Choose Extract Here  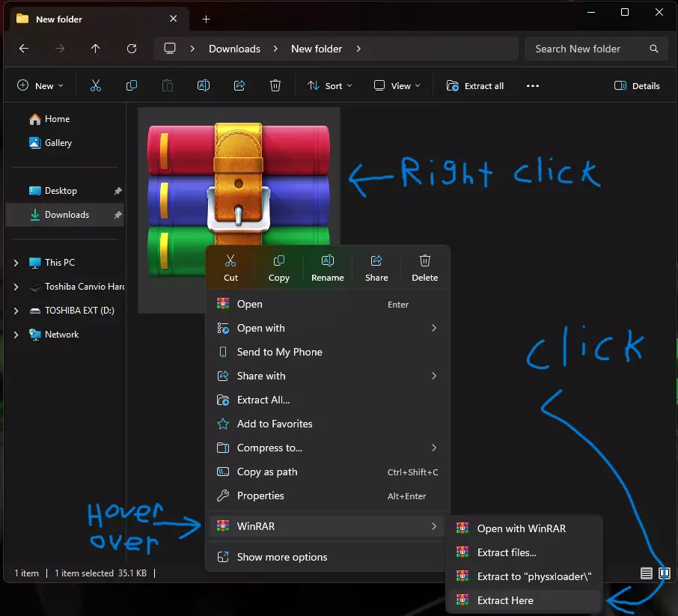coord(524,600)
